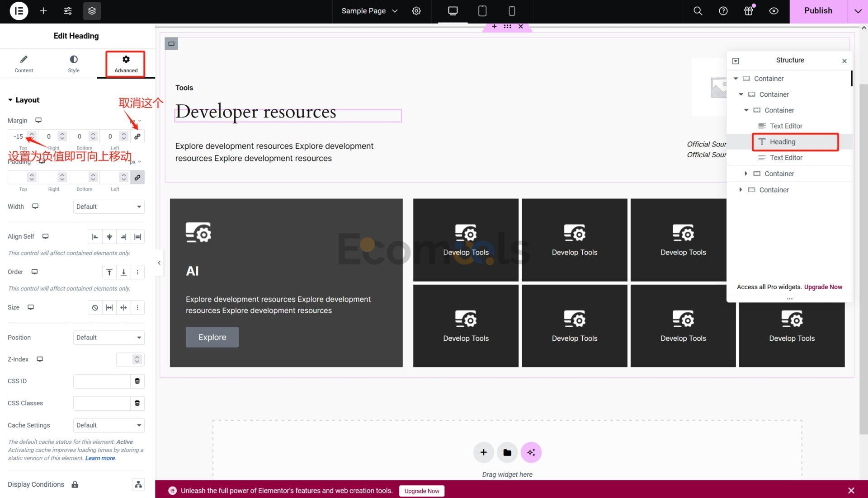Open Order custom options dots
This screenshot has height=498, width=868.
(137, 272)
